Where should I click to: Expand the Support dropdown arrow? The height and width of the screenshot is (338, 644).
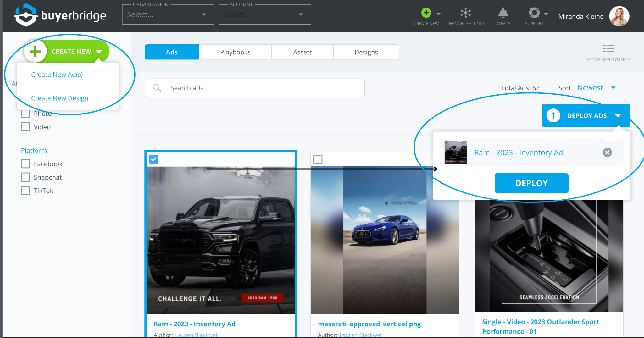(546, 14)
